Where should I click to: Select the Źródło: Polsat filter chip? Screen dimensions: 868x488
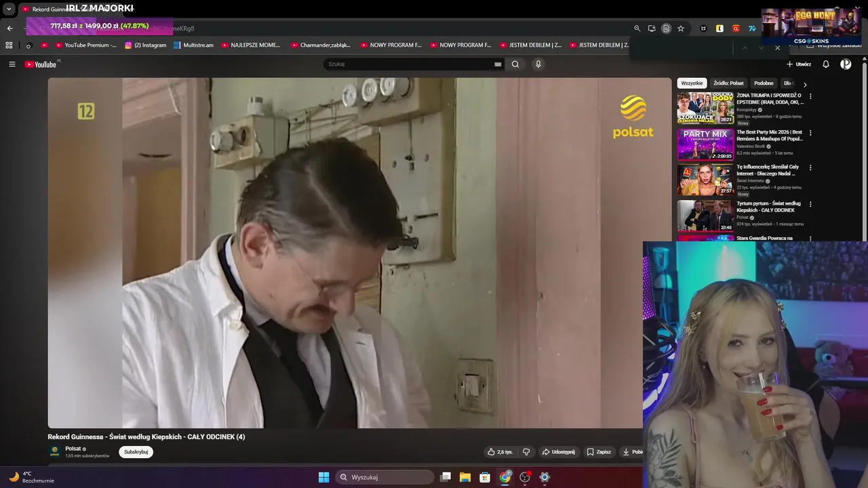click(x=728, y=83)
